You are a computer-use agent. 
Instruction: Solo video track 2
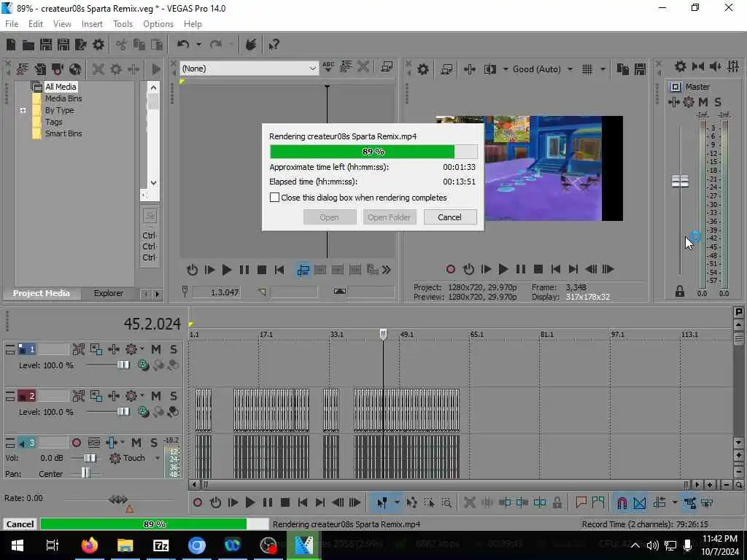click(x=174, y=396)
